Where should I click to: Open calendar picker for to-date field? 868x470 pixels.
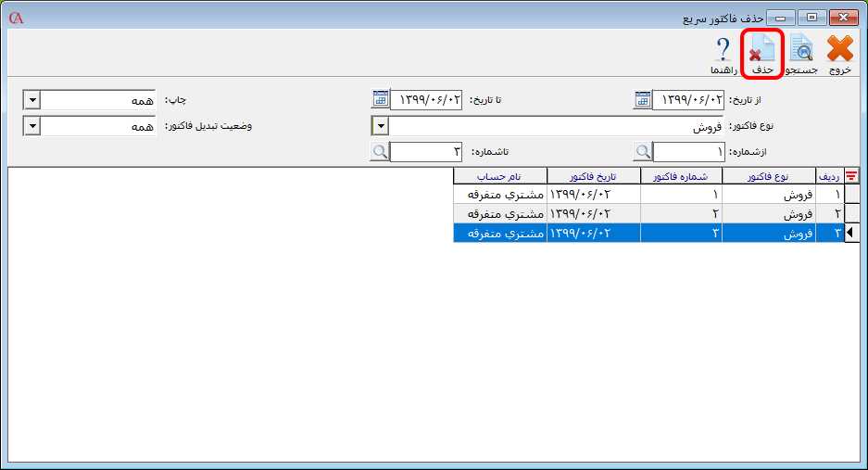(x=379, y=100)
